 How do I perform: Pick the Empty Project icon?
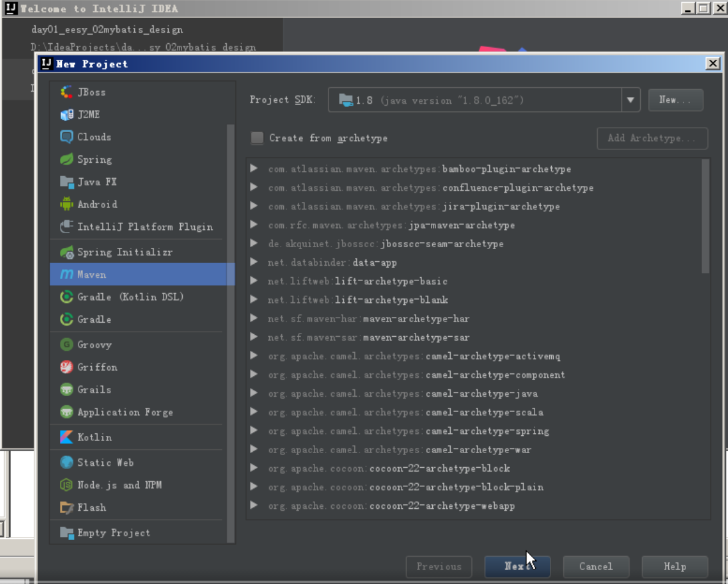click(66, 533)
